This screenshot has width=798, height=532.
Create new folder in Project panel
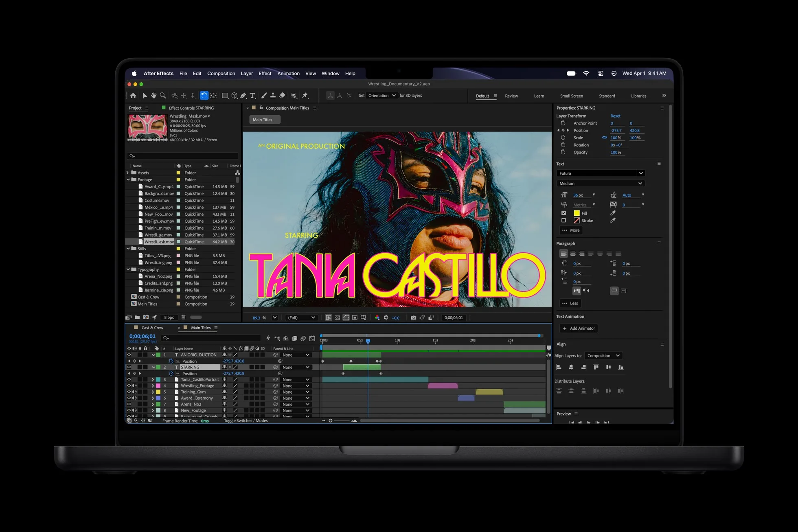click(x=137, y=317)
